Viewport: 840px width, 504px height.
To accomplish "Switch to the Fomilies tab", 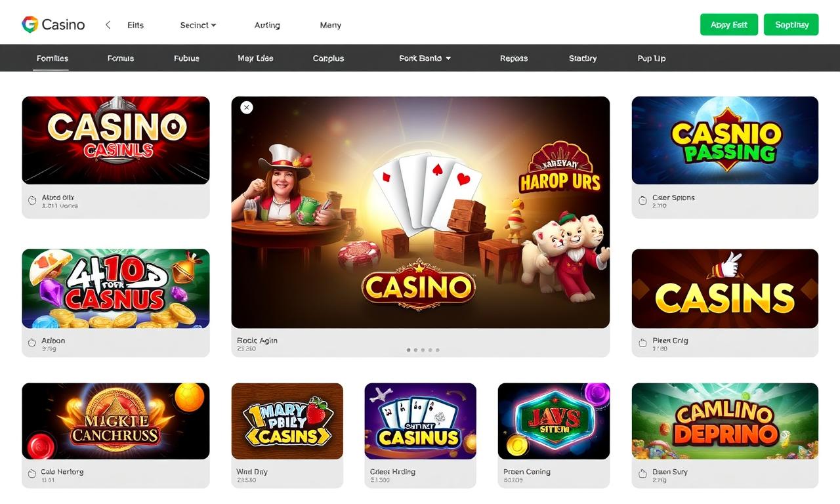I will click(52, 58).
